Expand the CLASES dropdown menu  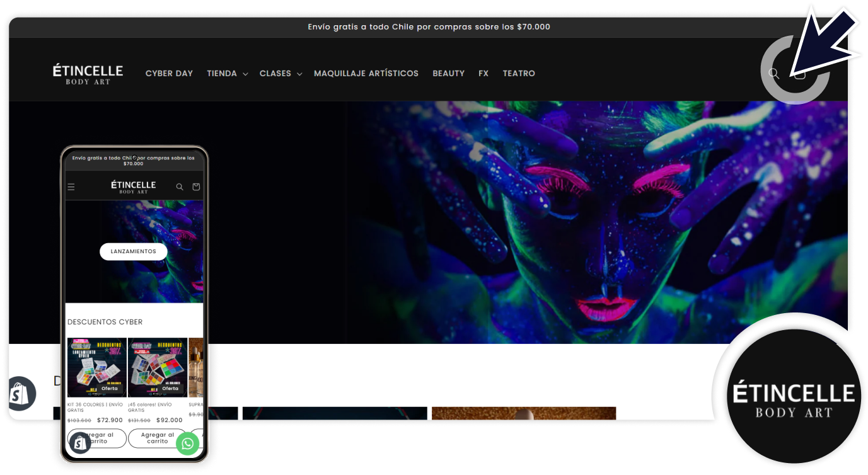(281, 74)
